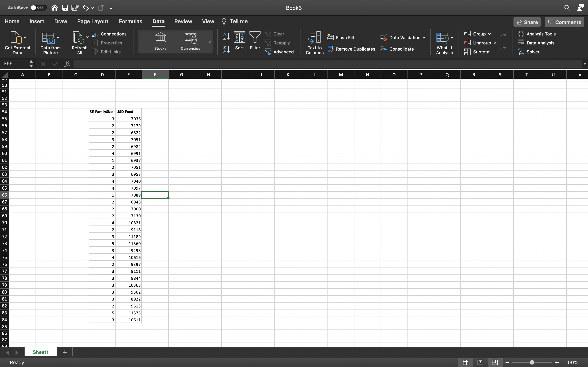The image size is (588, 367).
Task: Select the Review tab
Action: pyautogui.click(x=183, y=21)
